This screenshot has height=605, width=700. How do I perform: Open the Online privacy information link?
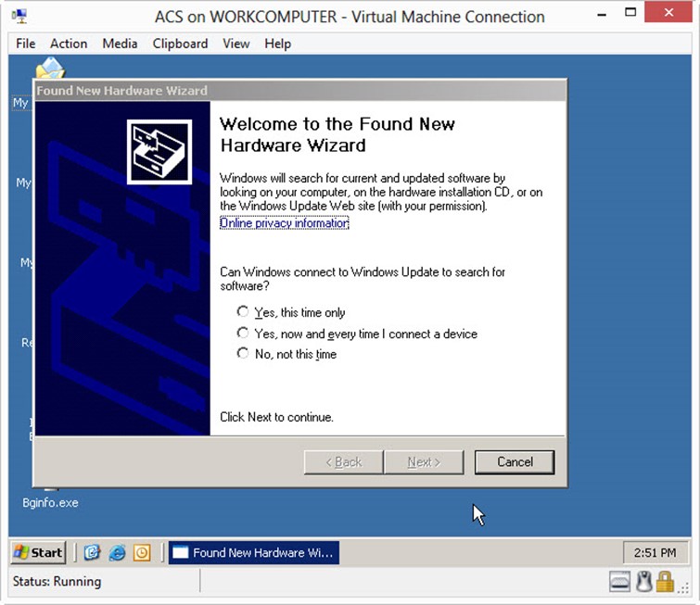284,222
